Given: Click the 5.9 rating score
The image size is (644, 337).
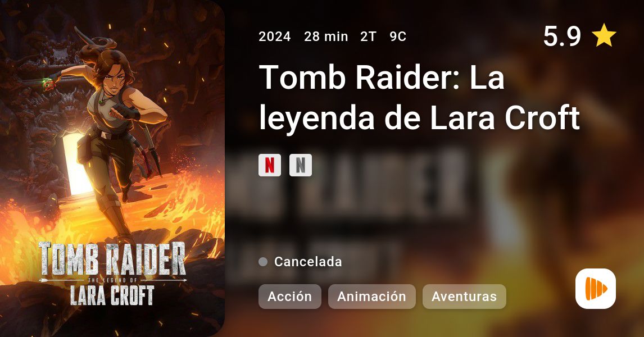Looking at the screenshot, I should [x=562, y=36].
